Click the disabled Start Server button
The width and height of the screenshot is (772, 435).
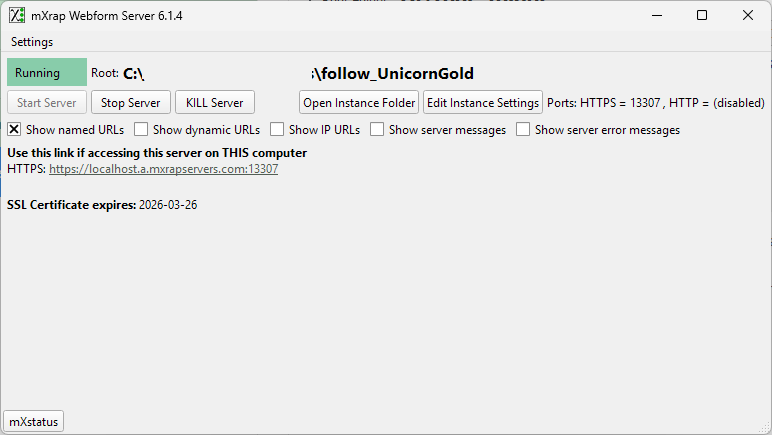(x=46, y=103)
